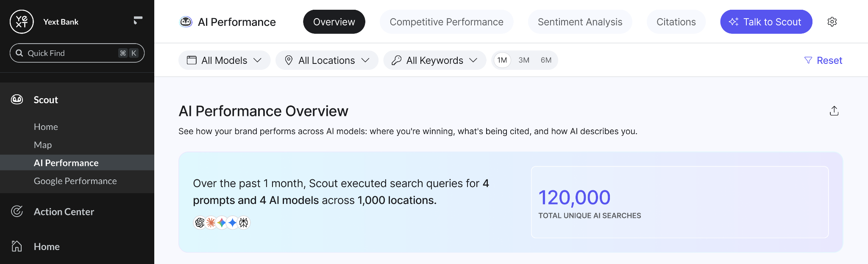Click the Scout robot icon in sidebar

pyautogui.click(x=17, y=99)
